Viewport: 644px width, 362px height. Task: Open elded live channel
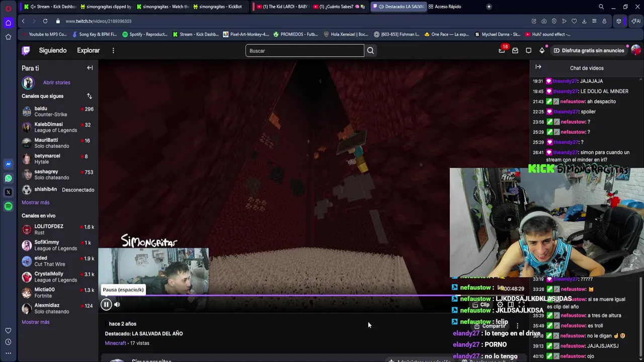[58, 261]
